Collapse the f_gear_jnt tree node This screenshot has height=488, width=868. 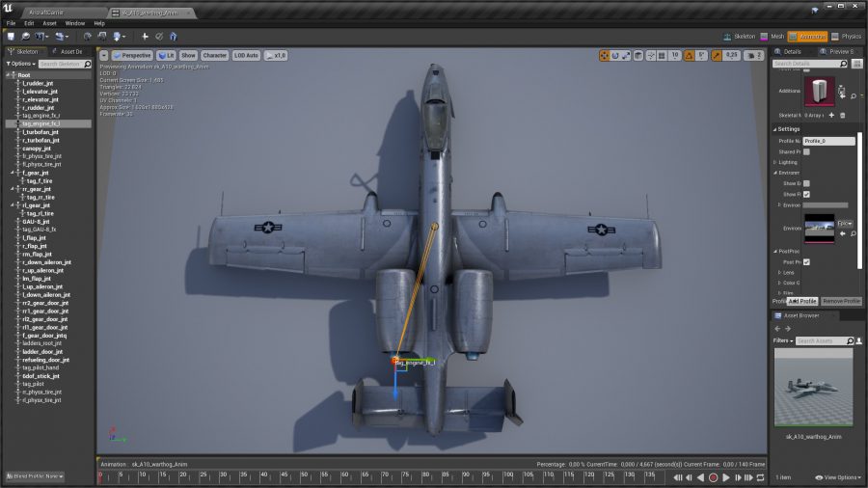(13, 173)
